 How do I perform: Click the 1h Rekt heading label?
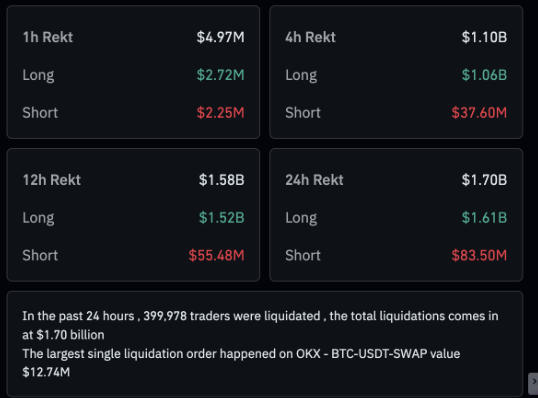[x=48, y=37]
